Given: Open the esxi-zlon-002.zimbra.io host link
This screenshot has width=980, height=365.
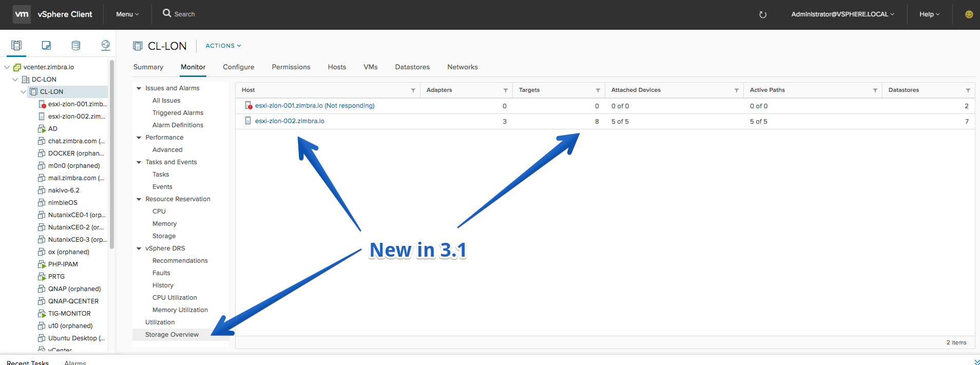Looking at the screenshot, I should (x=290, y=121).
